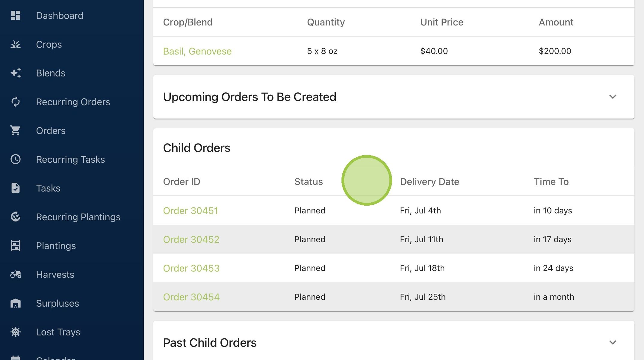Expand Upcoming Orders To Be Created chevron

point(613,97)
